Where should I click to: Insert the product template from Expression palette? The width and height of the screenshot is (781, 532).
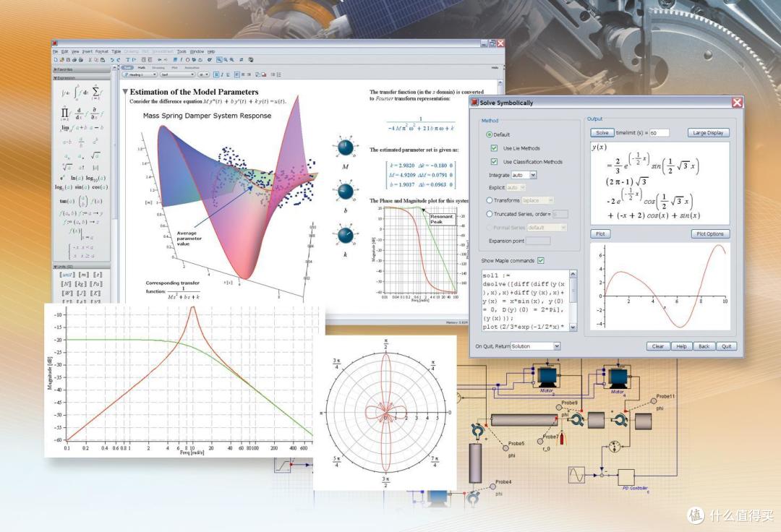(x=65, y=114)
